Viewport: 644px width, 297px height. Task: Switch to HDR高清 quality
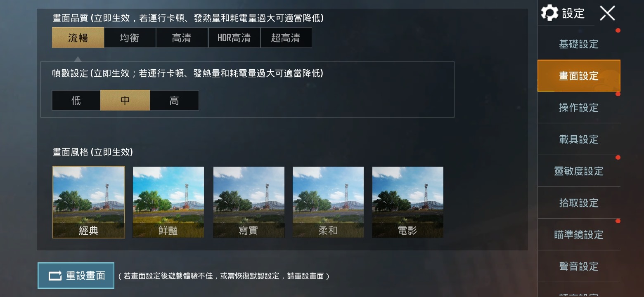click(234, 38)
